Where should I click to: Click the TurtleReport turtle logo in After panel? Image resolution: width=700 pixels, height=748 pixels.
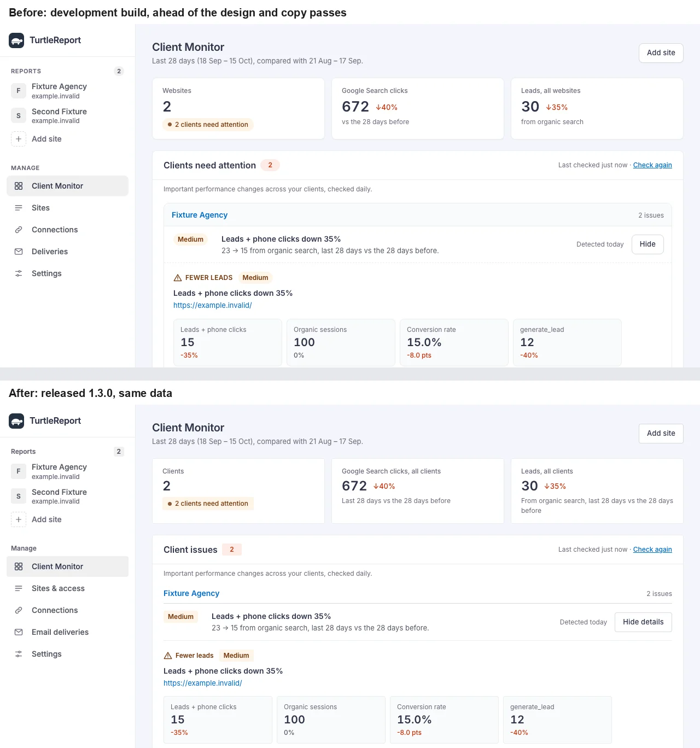16,420
